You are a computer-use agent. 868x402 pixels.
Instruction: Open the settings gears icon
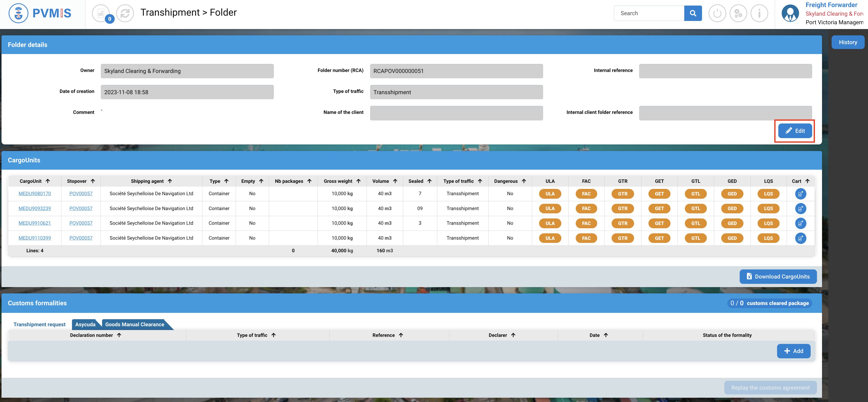(738, 13)
